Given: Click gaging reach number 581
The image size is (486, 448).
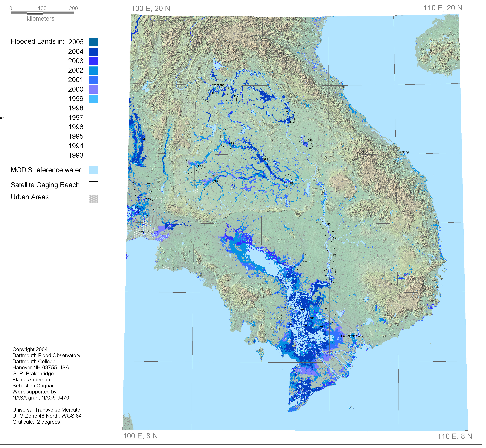Looking at the screenshot, I should pyautogui.click(x=312, y=318).
